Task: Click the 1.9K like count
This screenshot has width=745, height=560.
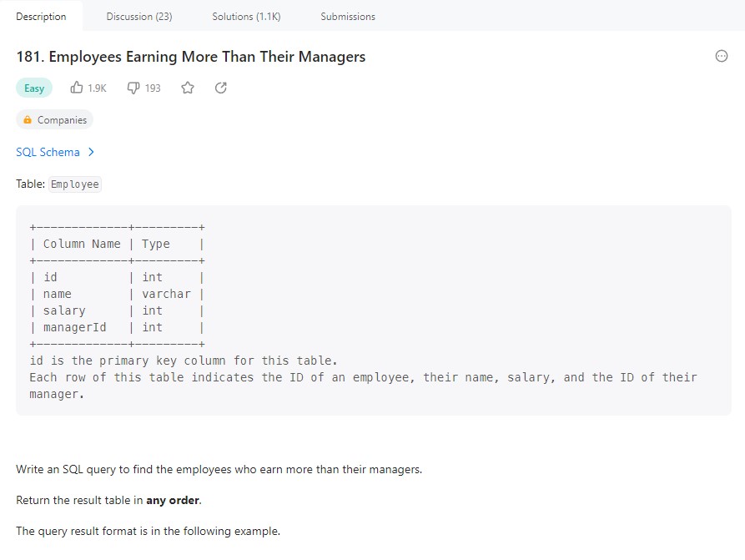Action: click(x=97, y=88)
